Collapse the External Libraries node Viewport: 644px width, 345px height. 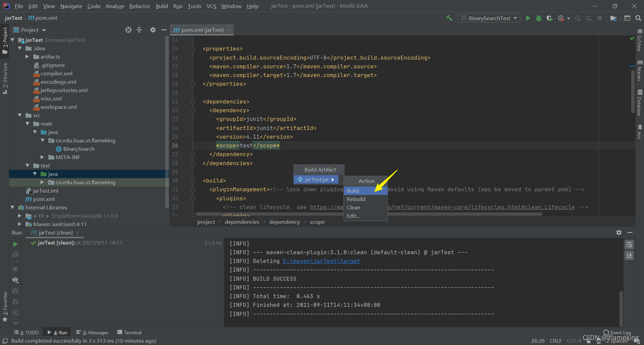[x=13, y=207]
